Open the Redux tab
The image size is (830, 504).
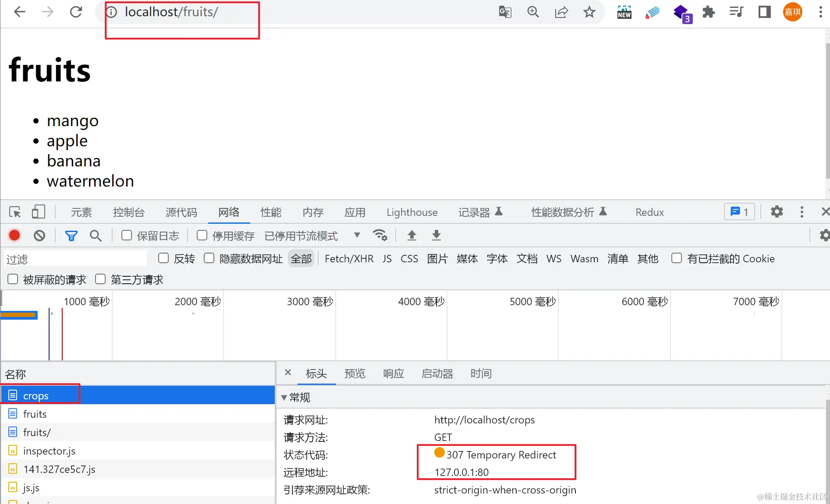point(649,212)
